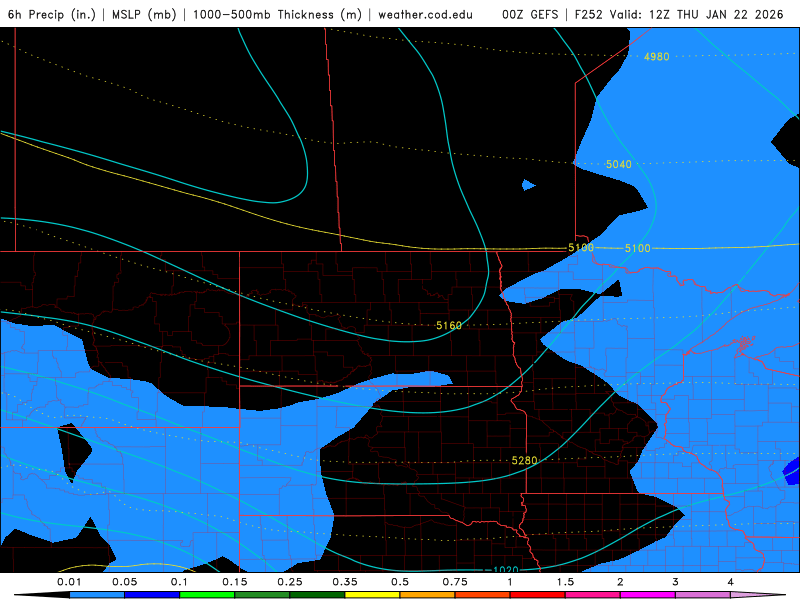Click the '5280' thickness contour label
The image size is (800, 600).
point(524,461)
